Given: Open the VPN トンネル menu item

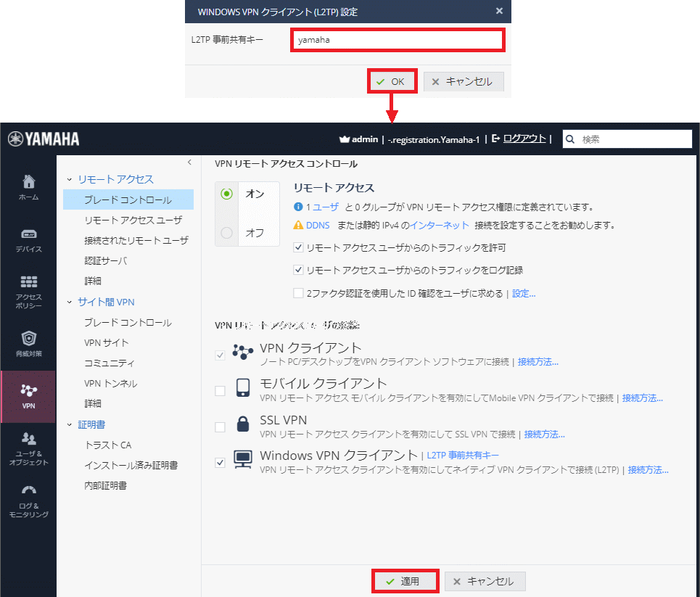Looking at the screenshot, I should tap(110, 383).
